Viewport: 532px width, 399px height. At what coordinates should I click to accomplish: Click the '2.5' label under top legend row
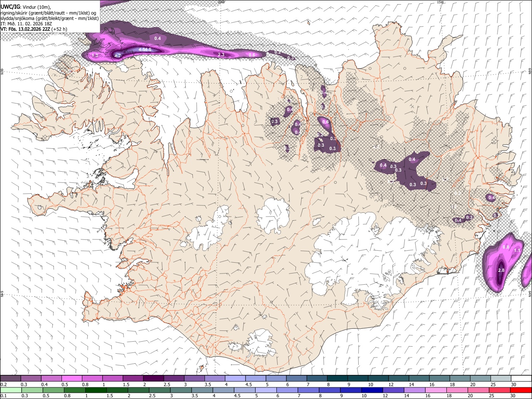click(x=167, y=384)
